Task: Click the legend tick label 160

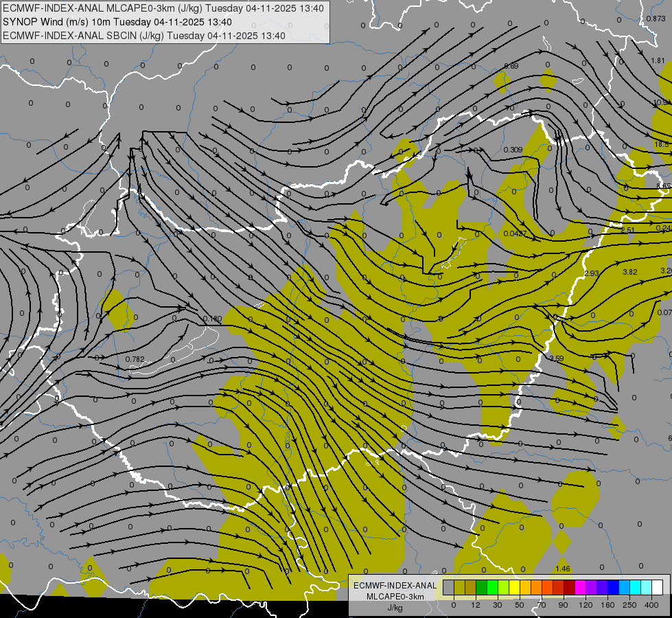Action: tap(607, 605)
